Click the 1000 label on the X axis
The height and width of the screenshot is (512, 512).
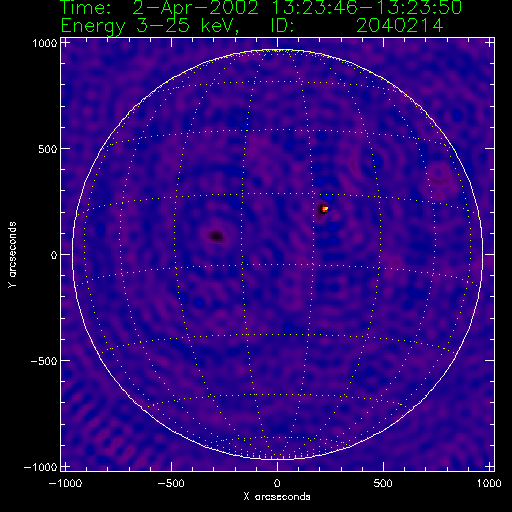click(489, 483)
